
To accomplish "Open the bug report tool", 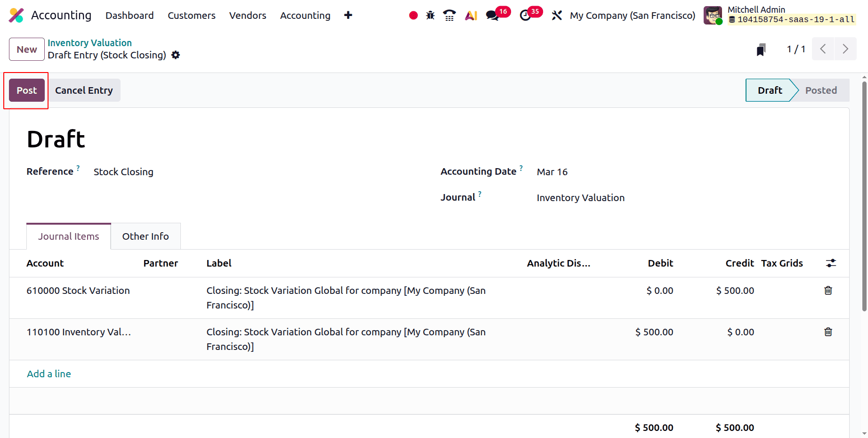I will 430,15.
